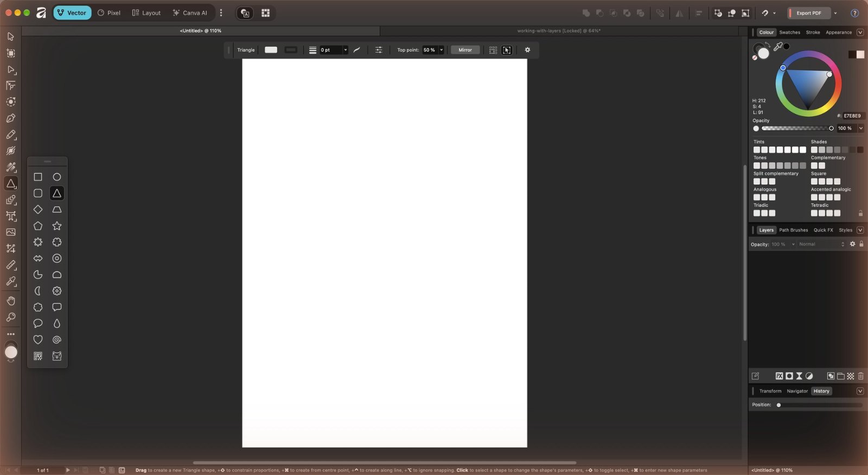This screenshot has width=868, height=475.
Task: Choose the heart shape tool
Action: click(38, 340)
